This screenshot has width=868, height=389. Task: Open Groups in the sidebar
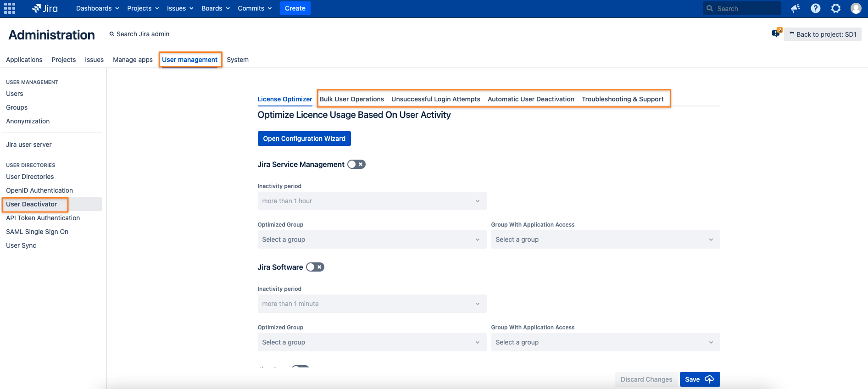(x=17, y=107)
